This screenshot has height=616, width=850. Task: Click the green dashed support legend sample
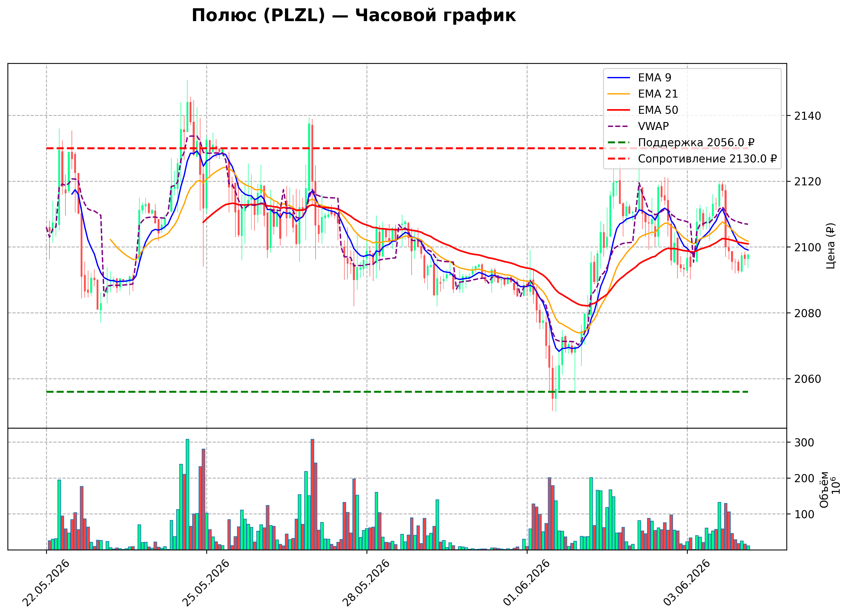click(x=619, y=143)
